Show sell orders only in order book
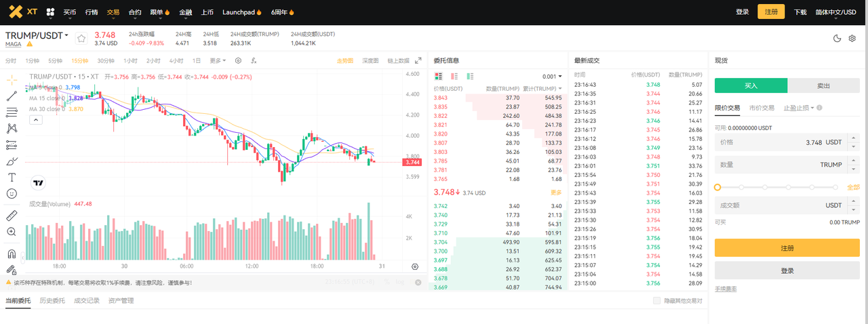868x324 pixels. pyautogui.click(x=454, y=76)
